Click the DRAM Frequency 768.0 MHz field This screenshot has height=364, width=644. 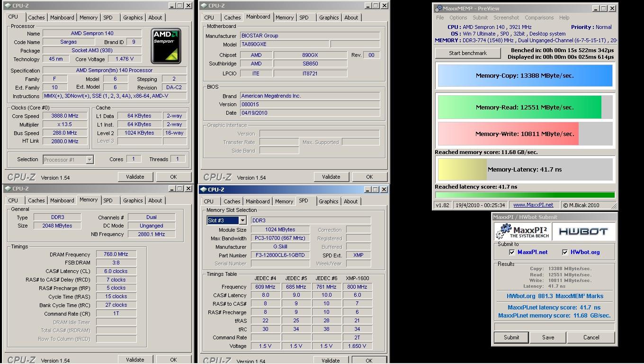[x=116, y=255]
